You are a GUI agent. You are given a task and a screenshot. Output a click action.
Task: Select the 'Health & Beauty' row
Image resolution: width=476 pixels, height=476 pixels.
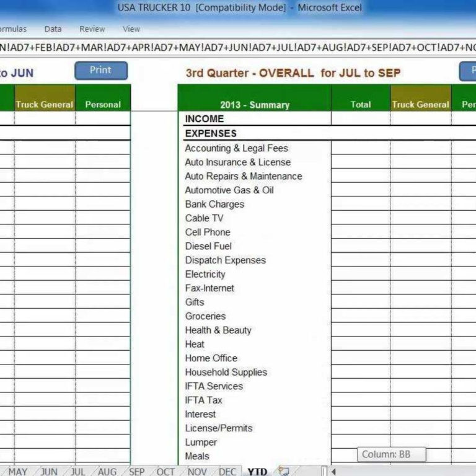pyautogui.click(x=218, y=330)
